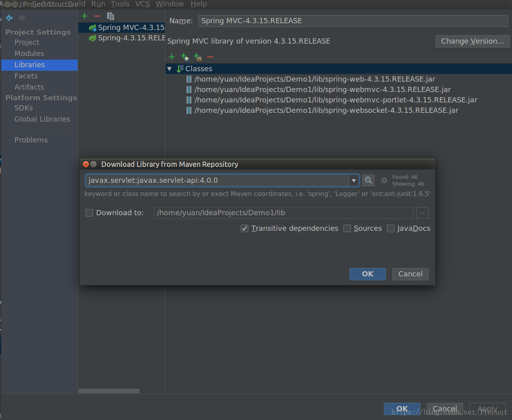Remove selected root with red minus

pyautogui.click(x=210, y=57)
